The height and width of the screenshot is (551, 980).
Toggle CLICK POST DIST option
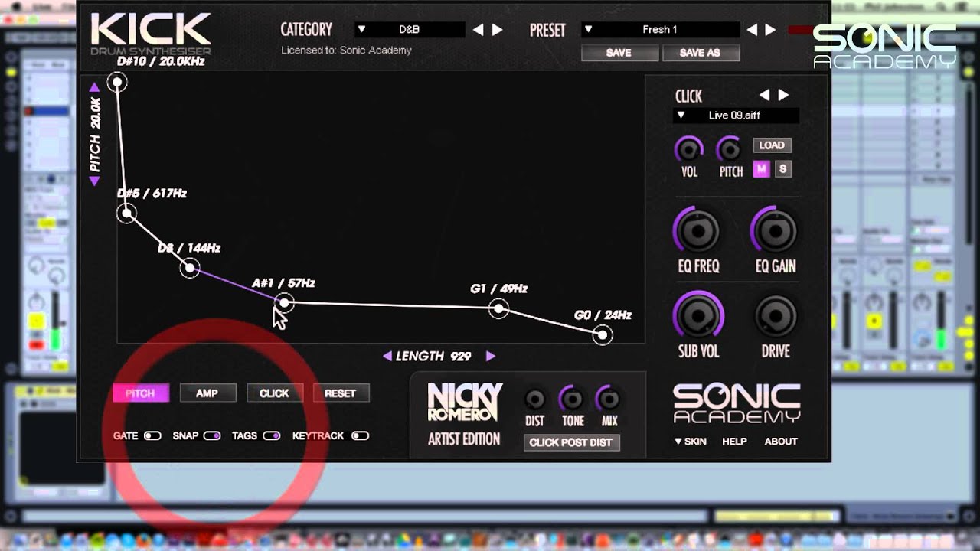pyautogui.click(x=570, y=442)
